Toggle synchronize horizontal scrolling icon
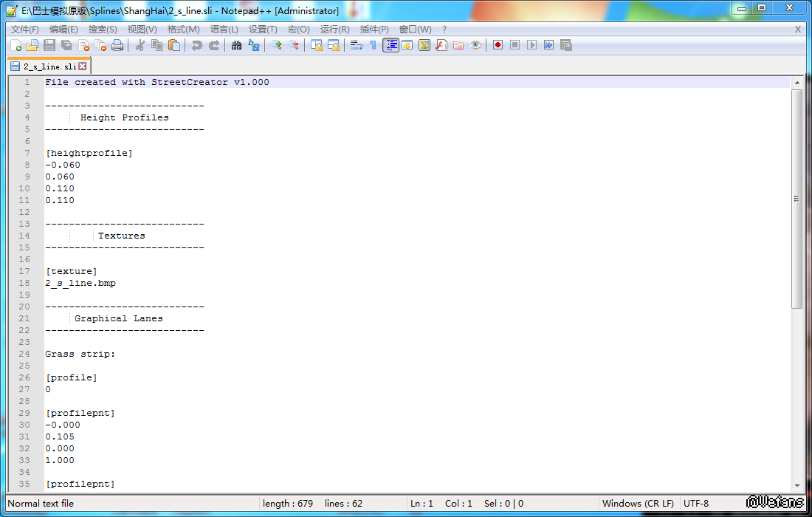 point(334,46)
